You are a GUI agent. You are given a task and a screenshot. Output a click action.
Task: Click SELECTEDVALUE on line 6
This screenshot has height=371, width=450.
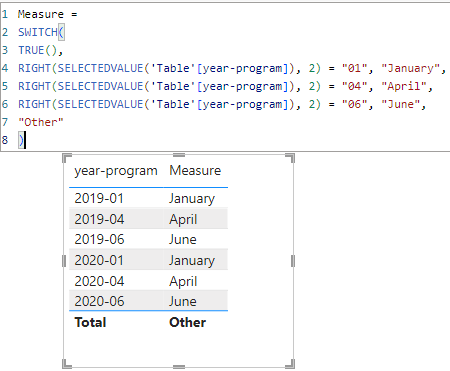(100, 104)
